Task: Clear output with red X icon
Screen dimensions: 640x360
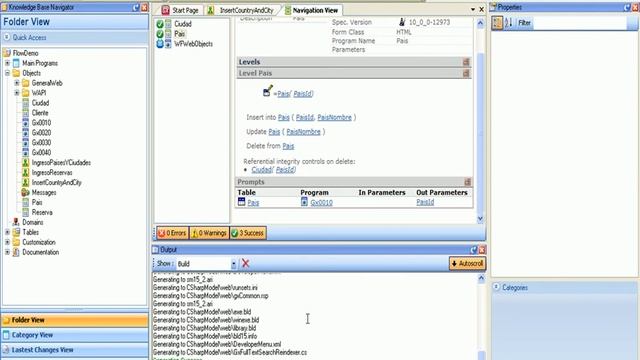Action: (x=245, y=264)
